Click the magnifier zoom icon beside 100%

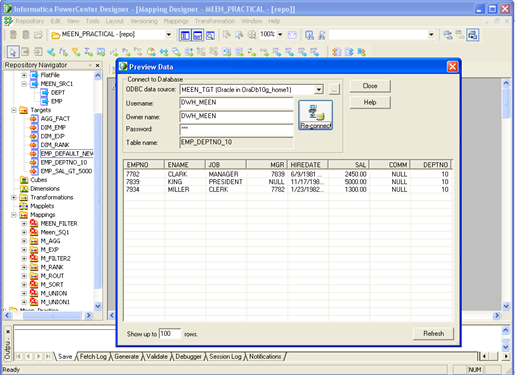click(252, 35)
